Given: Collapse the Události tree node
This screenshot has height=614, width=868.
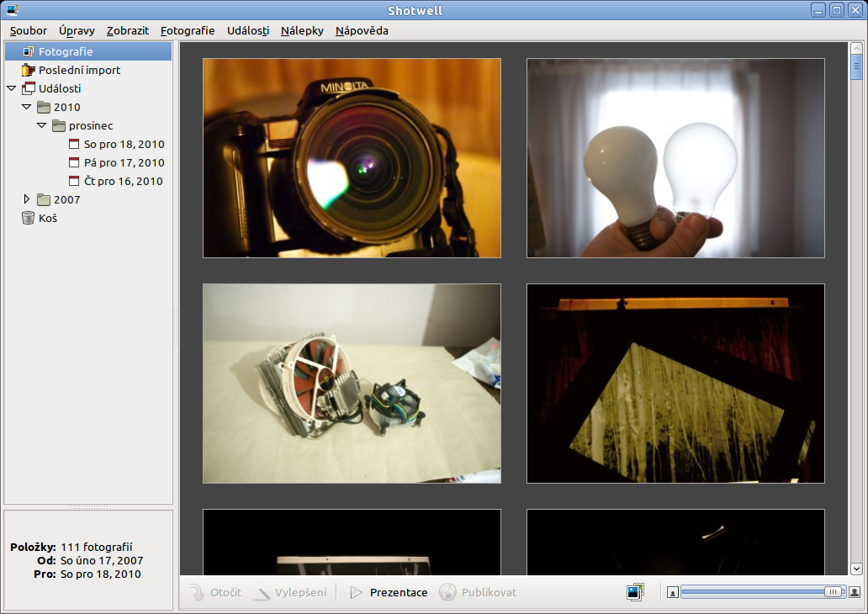Looking at the screenshot, I should coord(12,88).
